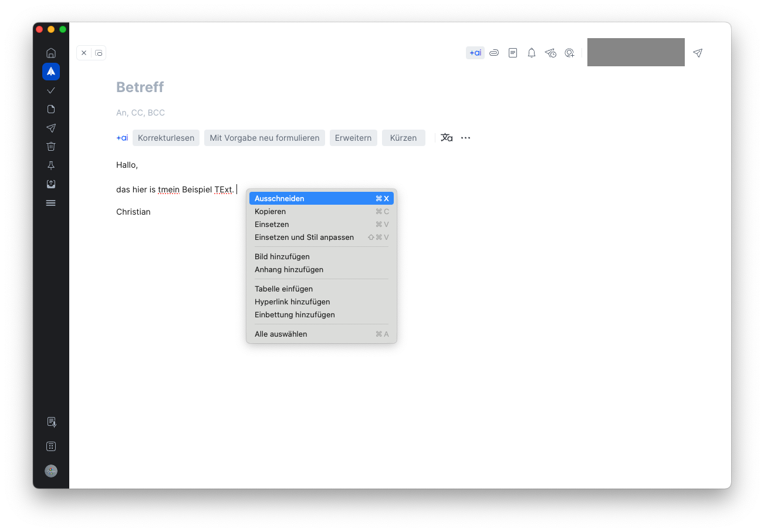Screen dimensions: 764x532
Task: Open the translate icon in AI toolbar
Action: tap(447, 138)
